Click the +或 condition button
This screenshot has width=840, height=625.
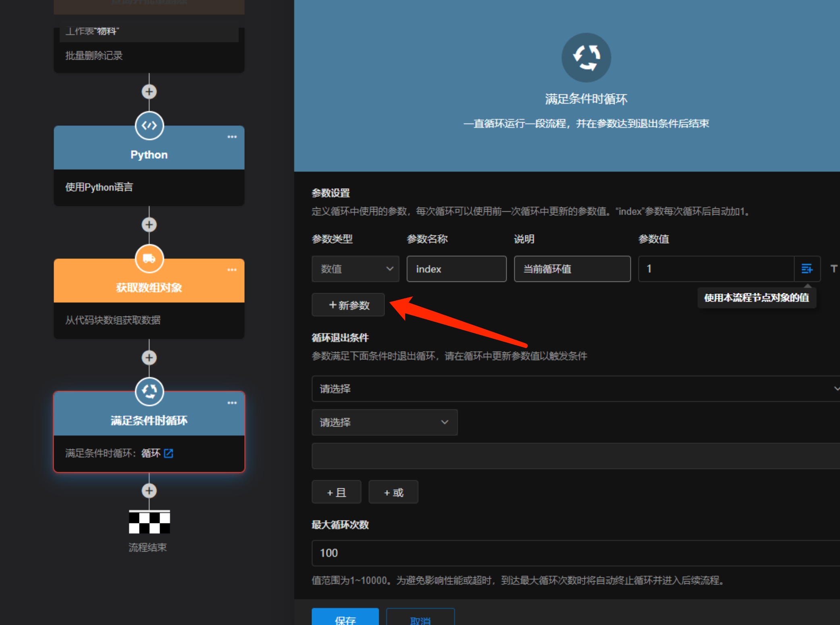click(x=393, y=492)
